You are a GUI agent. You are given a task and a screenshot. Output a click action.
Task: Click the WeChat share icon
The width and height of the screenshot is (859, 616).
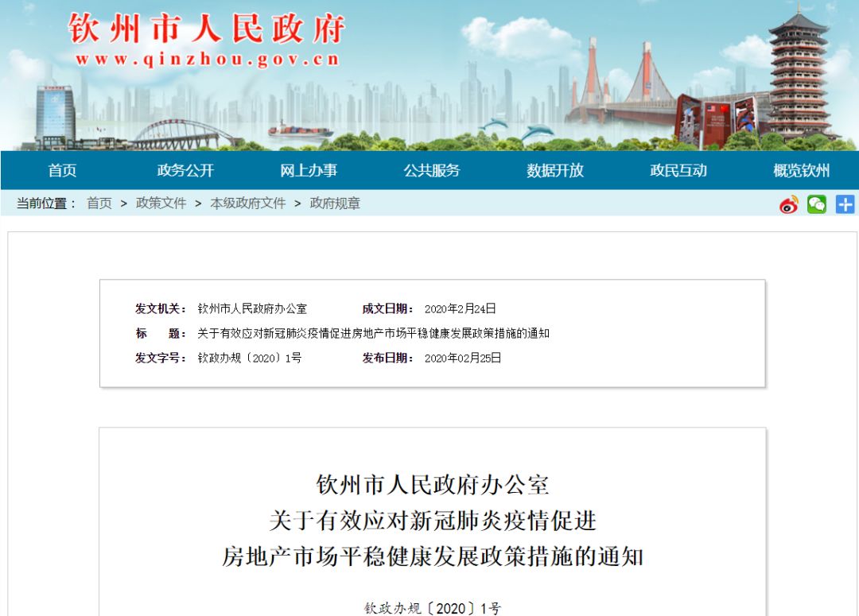click(817, 204)
